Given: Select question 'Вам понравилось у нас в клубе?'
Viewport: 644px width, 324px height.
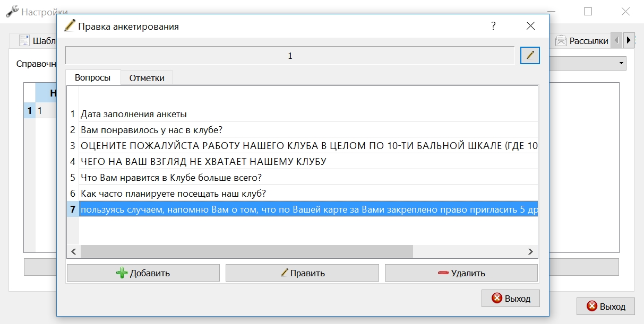Looking at the screenshot, I should pyautogui.click(x=308, y=129).
